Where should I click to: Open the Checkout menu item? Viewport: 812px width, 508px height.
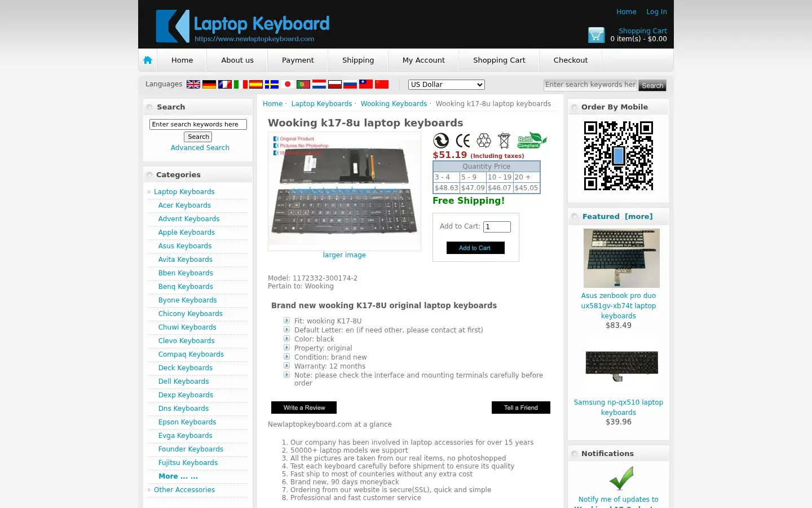pos(571,60)
